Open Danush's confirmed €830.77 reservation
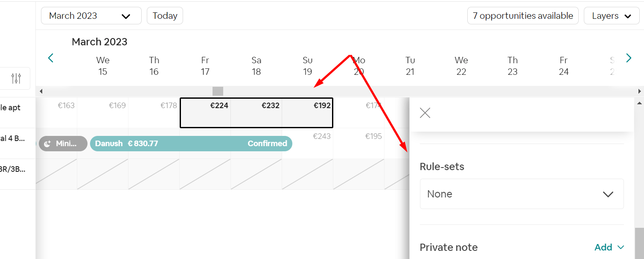The width and height of the screenshot is (644, 259). point(191,144)
